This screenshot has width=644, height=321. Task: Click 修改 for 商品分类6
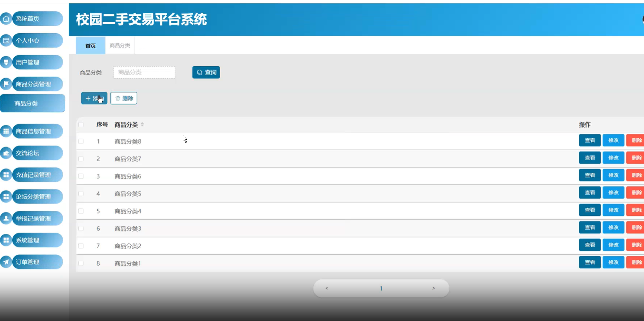[x=613, y=175]
